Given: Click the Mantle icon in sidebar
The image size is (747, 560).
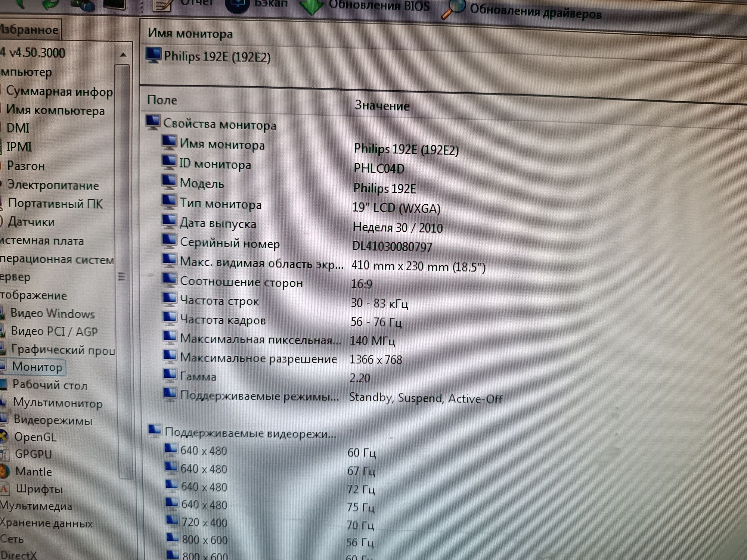Looking at the screenshot, I should (4, 471).
